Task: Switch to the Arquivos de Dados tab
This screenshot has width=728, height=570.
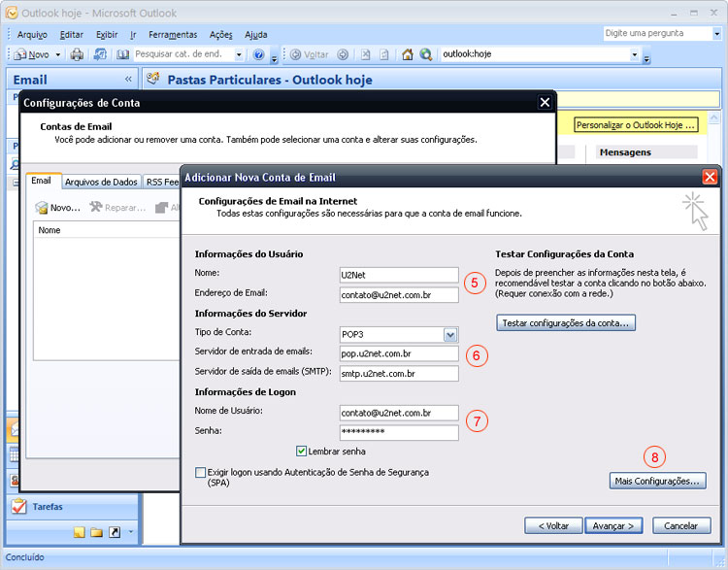Action: point(101,182)
